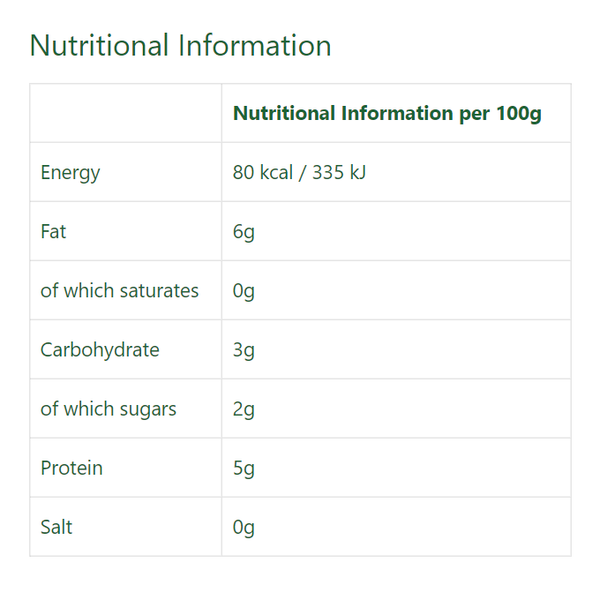
Task: Select the 3g carbohydrate value
Action: tap(244, 350)
